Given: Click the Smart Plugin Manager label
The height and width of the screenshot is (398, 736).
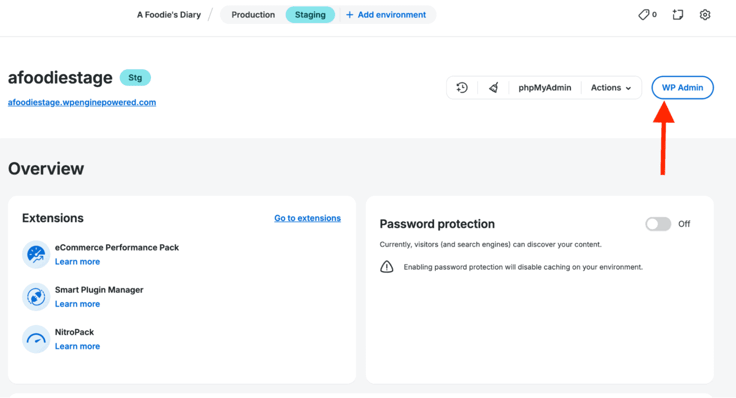Looking at the screenshot, I should click(x=99, y=290).
